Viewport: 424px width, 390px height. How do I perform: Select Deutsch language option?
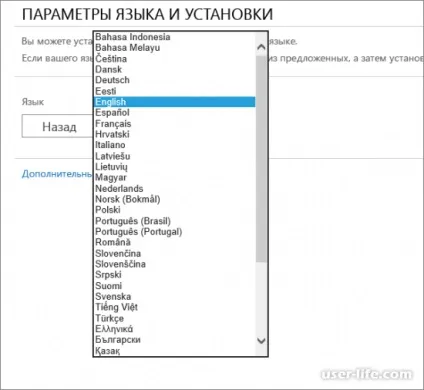coord(175,80)
